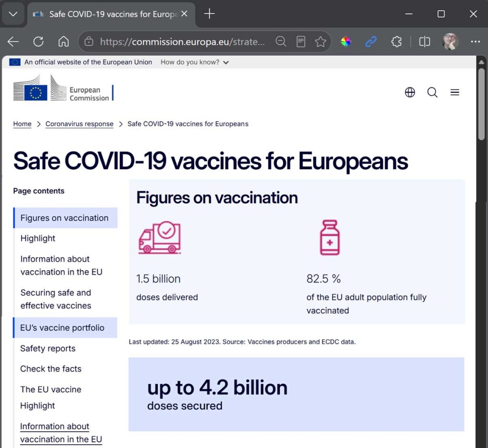Go to 'Securing safe and effective vaccines'
The image size is (488, 448).
pyautogui.click(x=56, y=299)
